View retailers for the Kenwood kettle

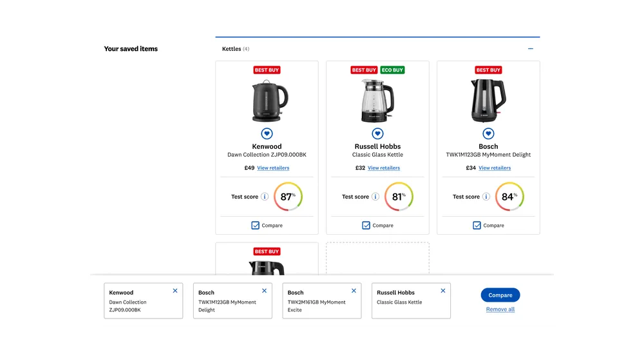click(x=273, y=168)
